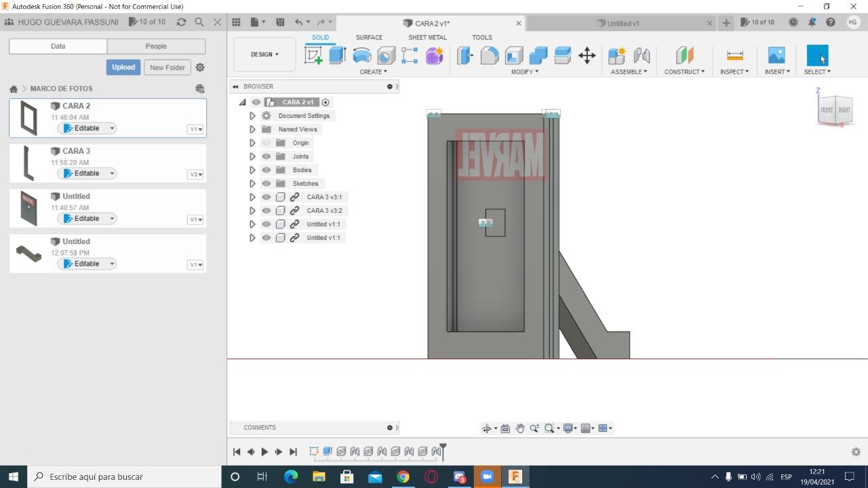Open search in the data panel
Image resolution: width=868 pixels, height=488 pixels.
pyautogui.click(x=199, y=22)
